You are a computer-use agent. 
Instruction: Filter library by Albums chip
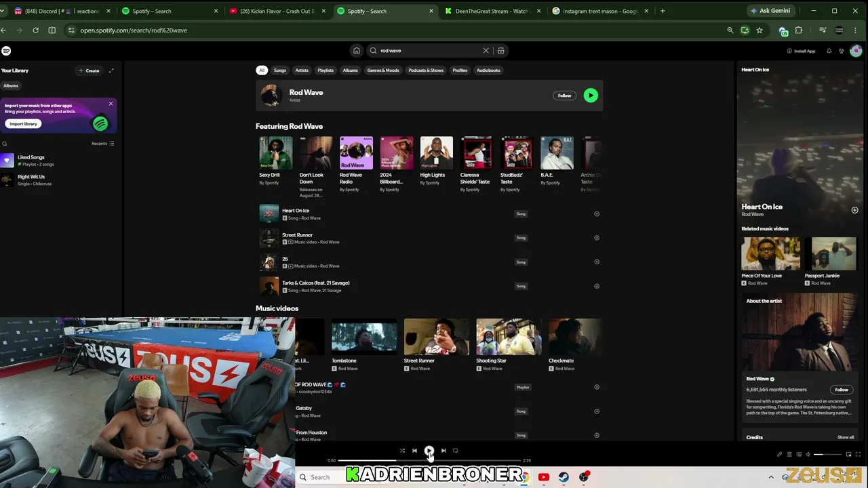click(x=11, y=86)
